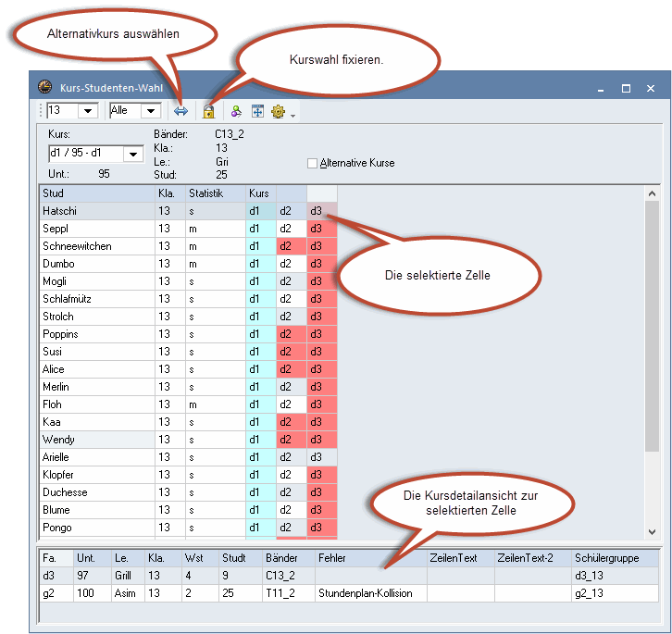The width and height of the screenshot is (672, 634).
Task: Click the clock app icon in title bar
Action: point(44,87)
